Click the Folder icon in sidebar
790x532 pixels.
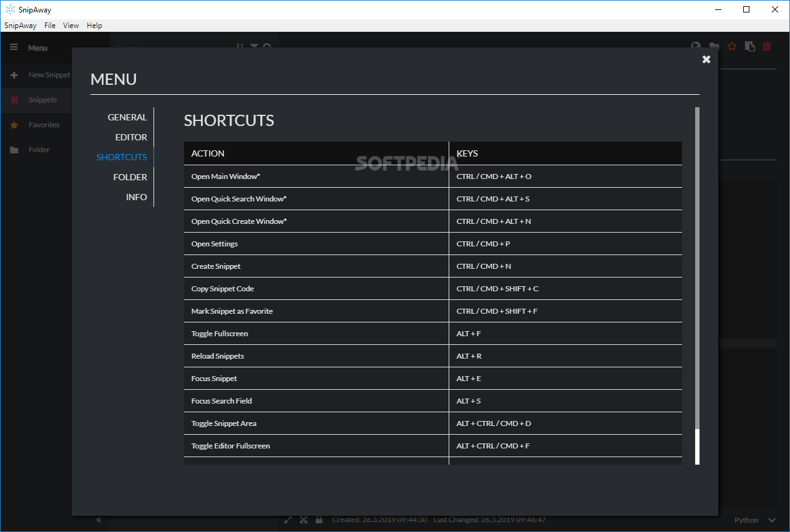(x=14, y=150)
